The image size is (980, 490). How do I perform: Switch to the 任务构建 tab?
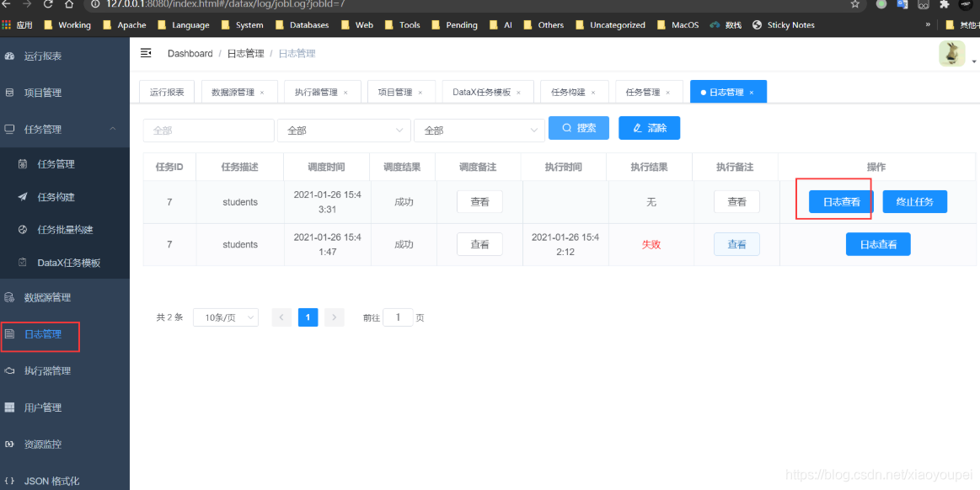pyautogui.click(x=568, y=93)
